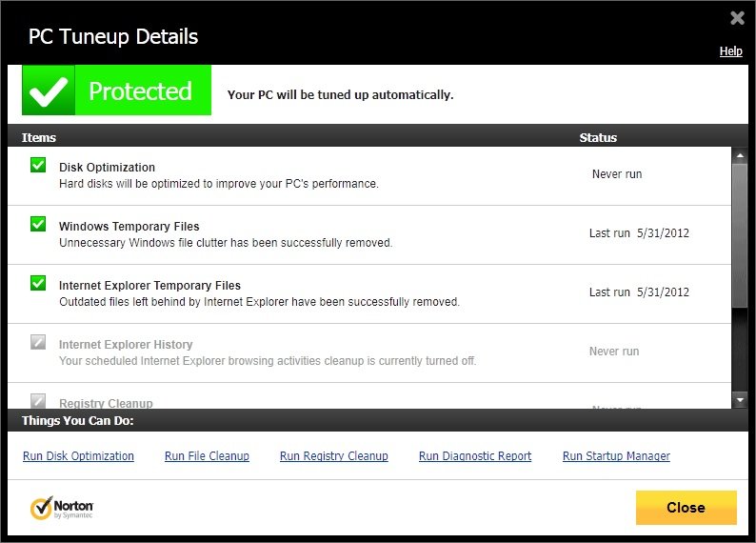Close the dialog with the X icon
Viewport: 756px width, 543px height.
click(737, 18)
